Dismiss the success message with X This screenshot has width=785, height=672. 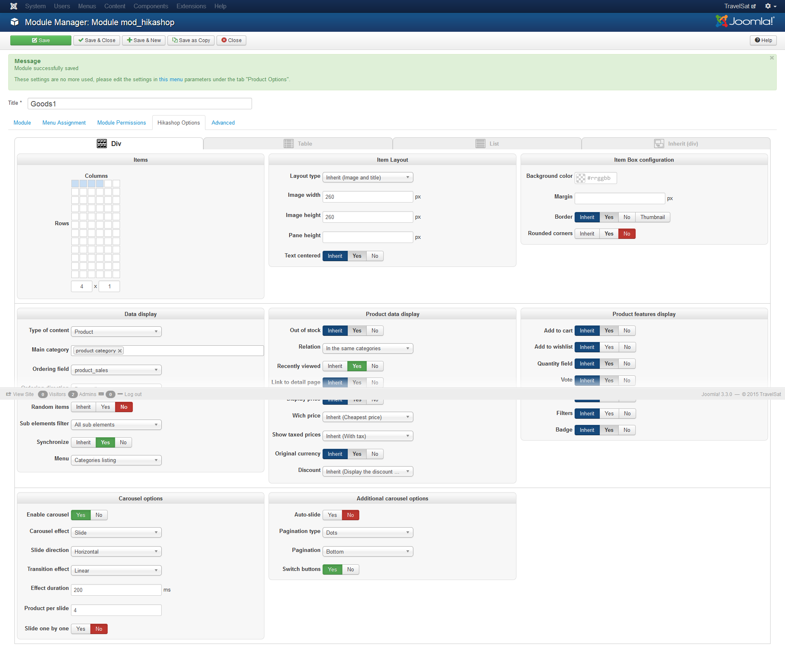point(772,58)
